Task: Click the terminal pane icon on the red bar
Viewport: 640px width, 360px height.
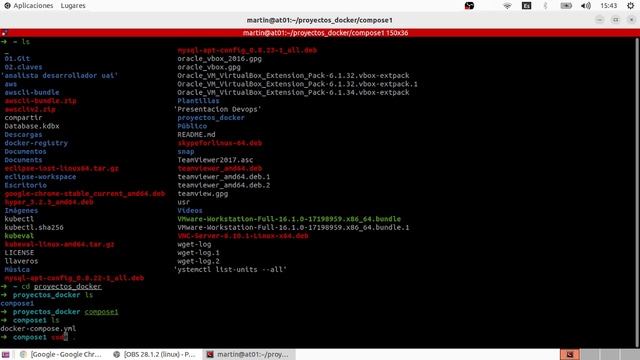Action: (4, 33)
